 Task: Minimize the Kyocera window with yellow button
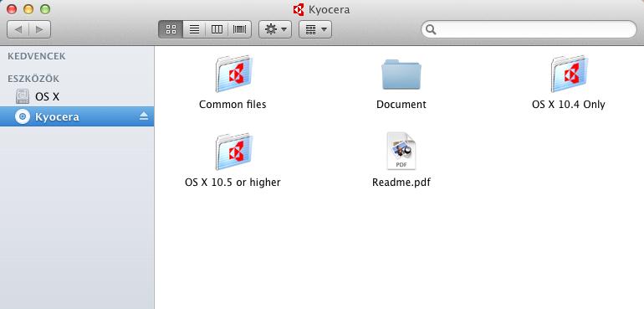(x=28, y=9)
